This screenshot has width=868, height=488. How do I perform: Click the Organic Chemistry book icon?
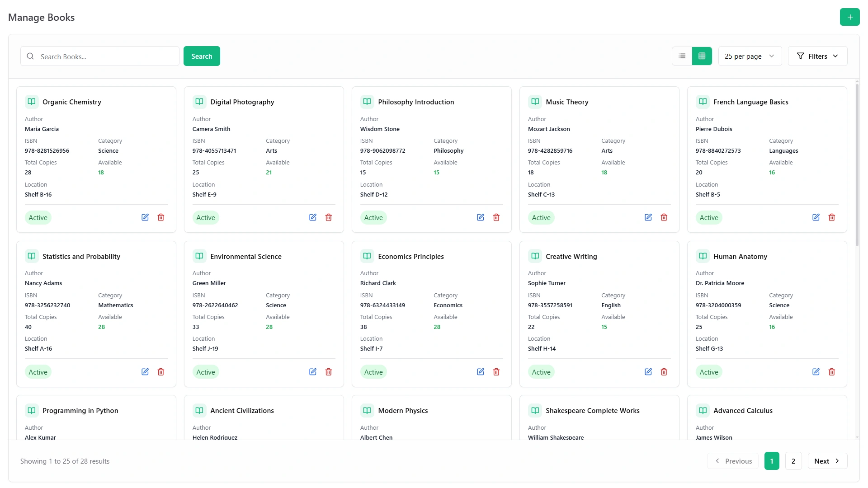pyautogui.click(x=32, y=102)
